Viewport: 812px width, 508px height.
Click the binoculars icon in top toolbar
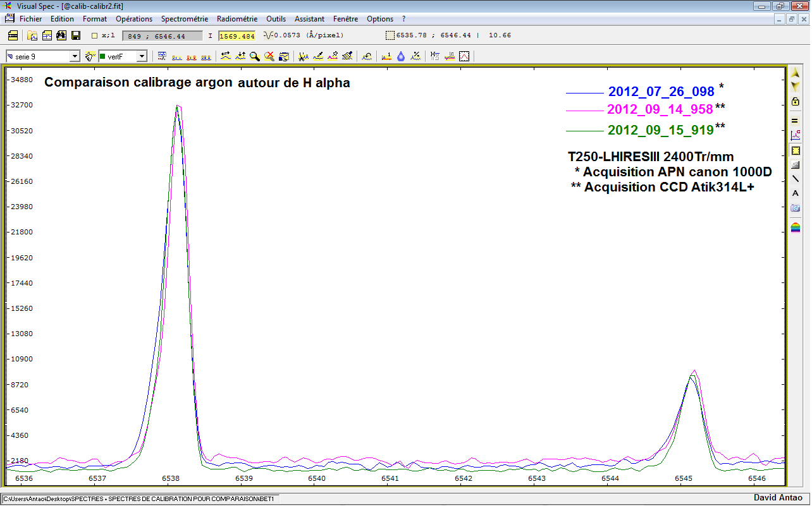pos(61,35)
